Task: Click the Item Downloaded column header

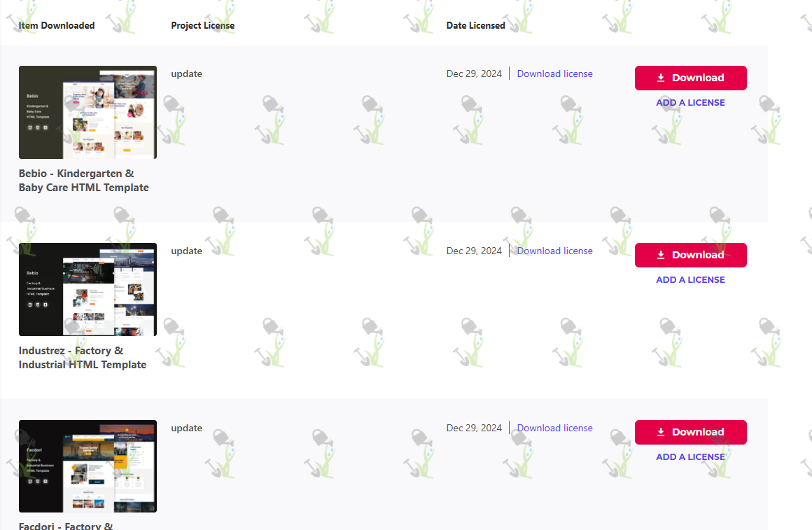Action: pos(57,25)
